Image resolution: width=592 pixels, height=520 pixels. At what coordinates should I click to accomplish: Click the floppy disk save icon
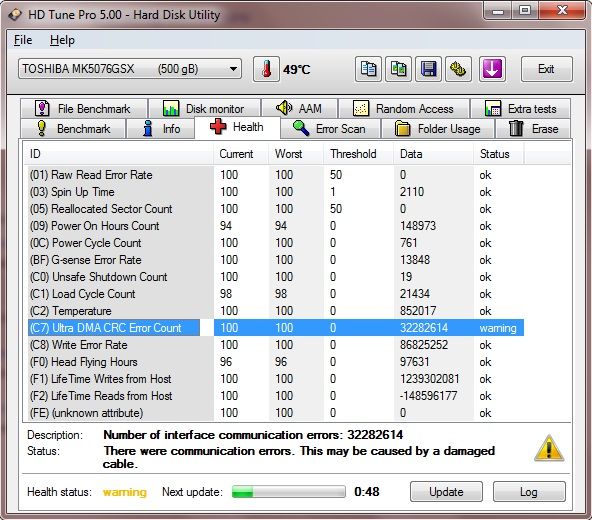(428, 69)
